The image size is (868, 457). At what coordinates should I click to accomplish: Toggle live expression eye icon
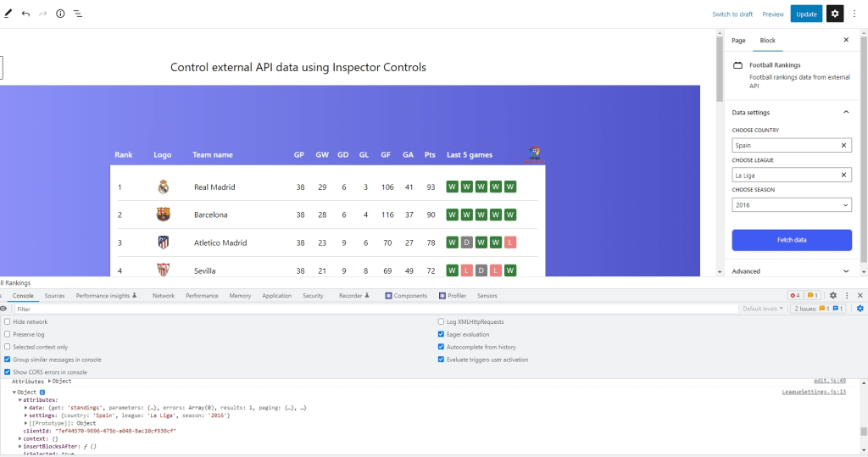pyautogui.click(x=4, y=309)
